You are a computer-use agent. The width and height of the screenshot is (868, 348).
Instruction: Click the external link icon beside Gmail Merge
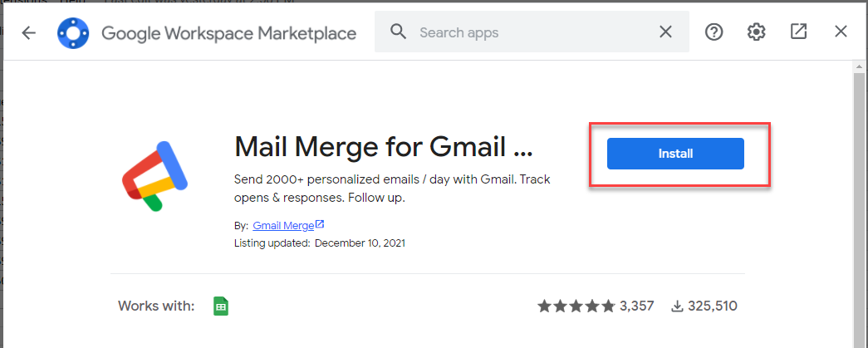pyautogui.click(x=320, y=224)
